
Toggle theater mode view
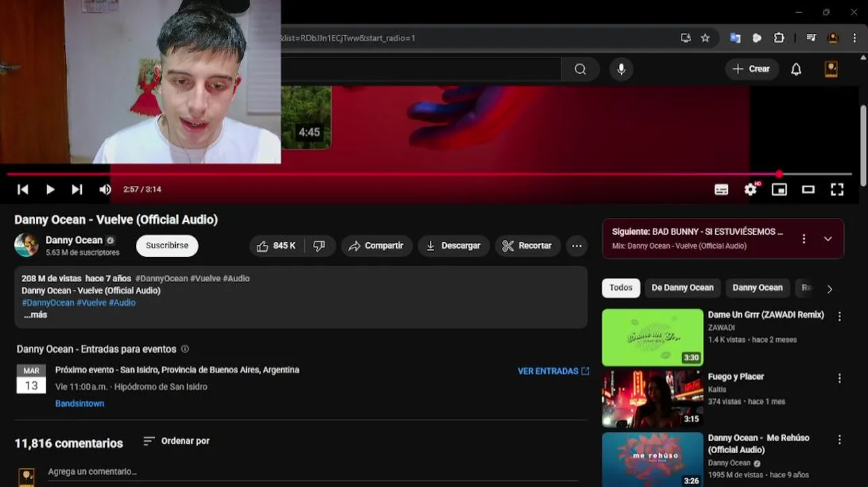point(809,189)
